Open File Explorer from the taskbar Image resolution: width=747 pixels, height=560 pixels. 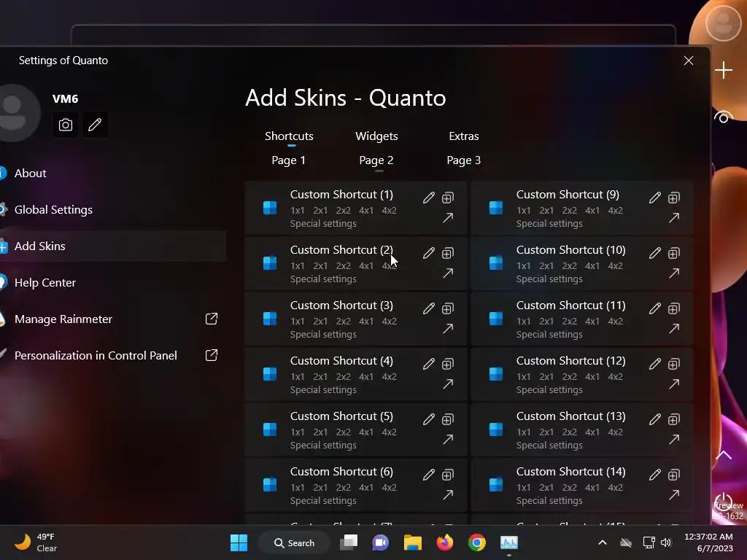[413, 542]
